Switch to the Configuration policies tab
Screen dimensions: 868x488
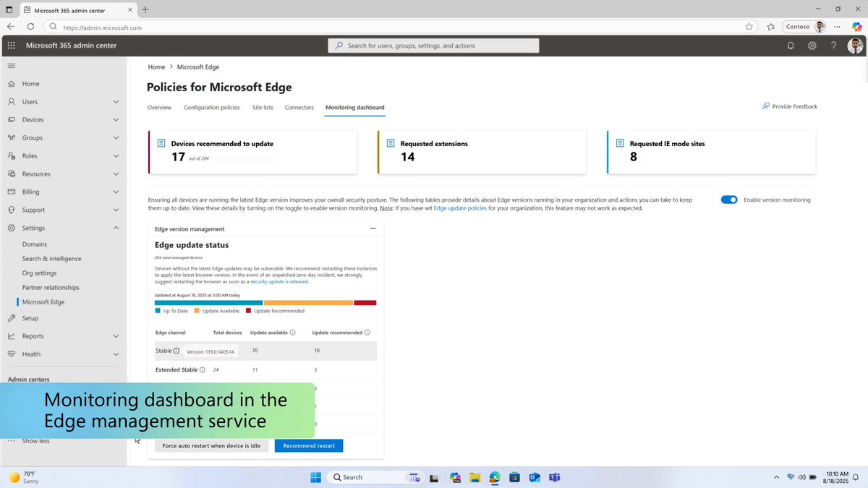[212, 108]
